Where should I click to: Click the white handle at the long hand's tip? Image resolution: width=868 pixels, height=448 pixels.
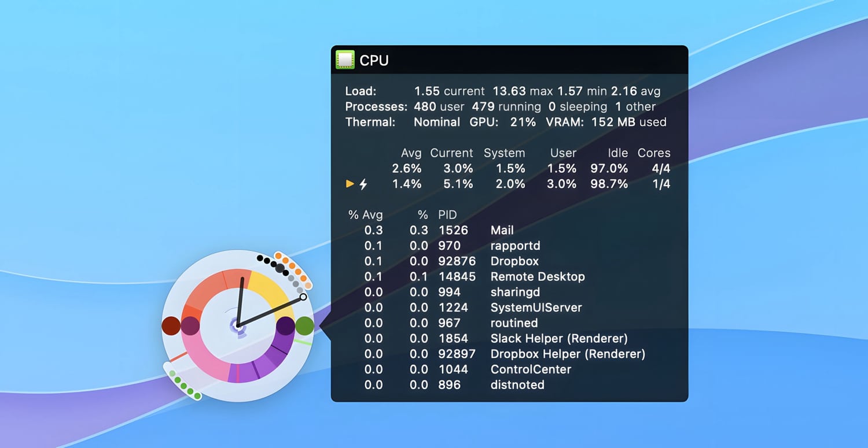point(303,297)
